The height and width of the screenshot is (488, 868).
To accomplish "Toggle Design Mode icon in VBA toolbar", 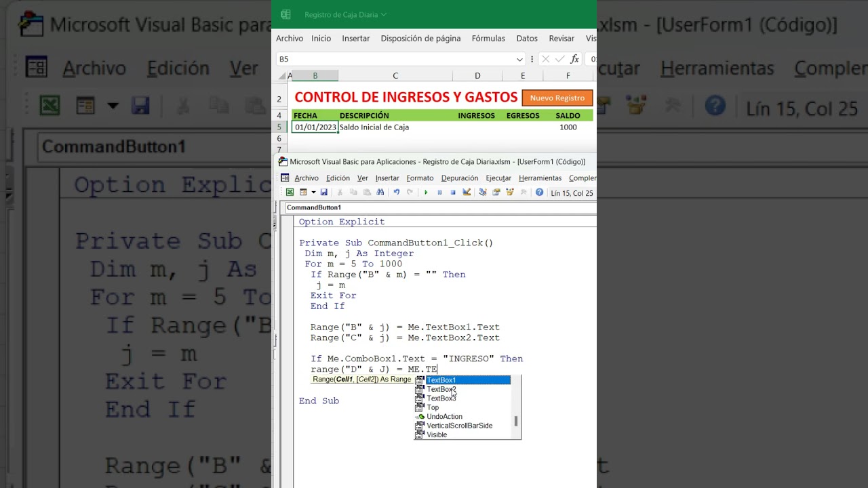I will [467, 192].
